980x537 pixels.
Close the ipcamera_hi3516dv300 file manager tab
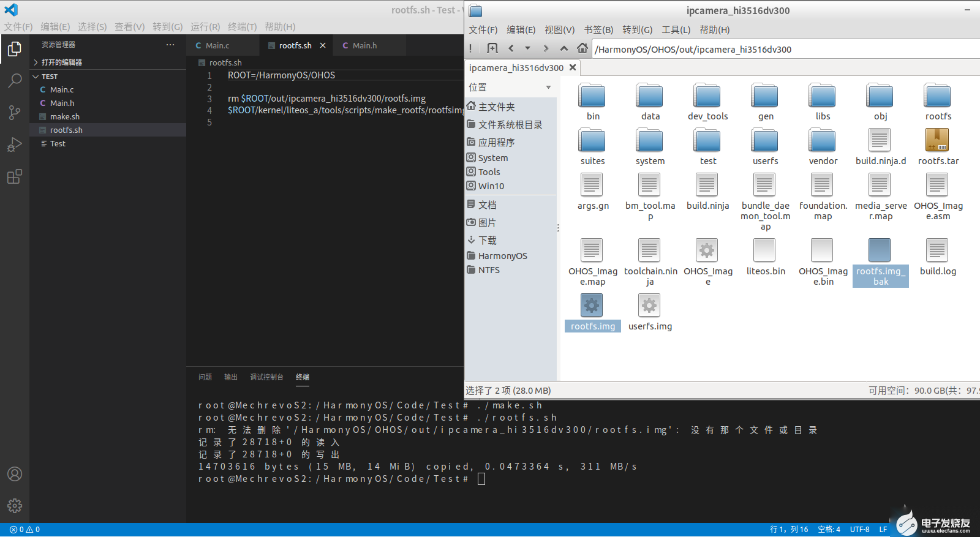coord(573,67)
